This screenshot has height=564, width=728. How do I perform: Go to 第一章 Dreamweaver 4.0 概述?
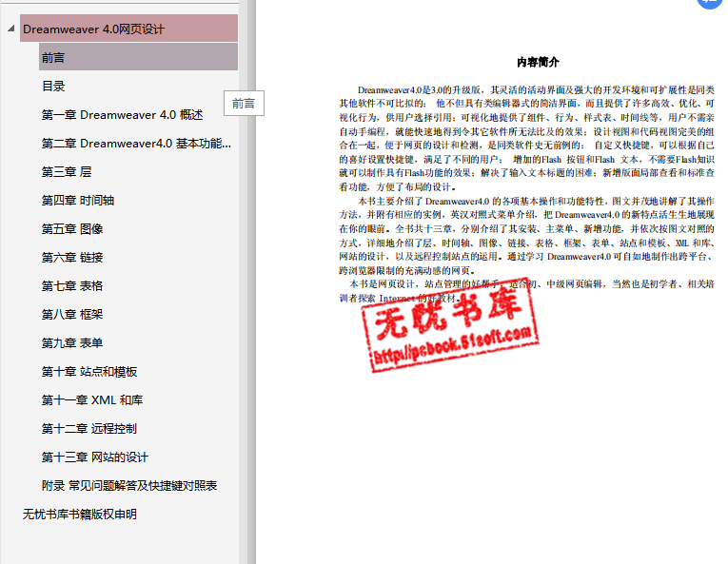coord(122,115)
